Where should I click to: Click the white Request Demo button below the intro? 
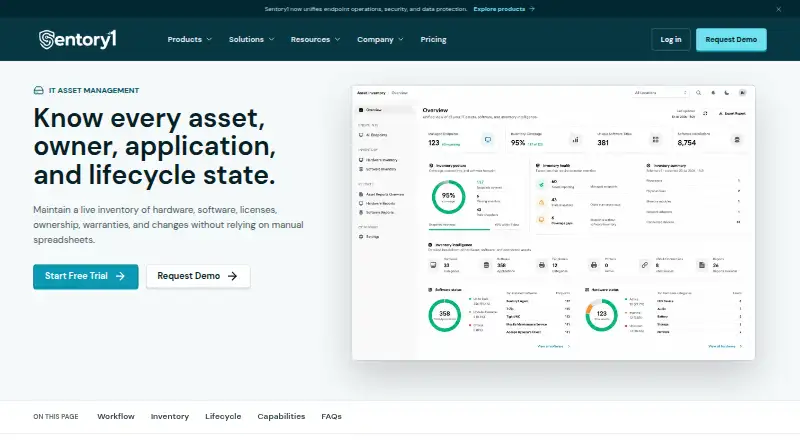pos(198,276)
